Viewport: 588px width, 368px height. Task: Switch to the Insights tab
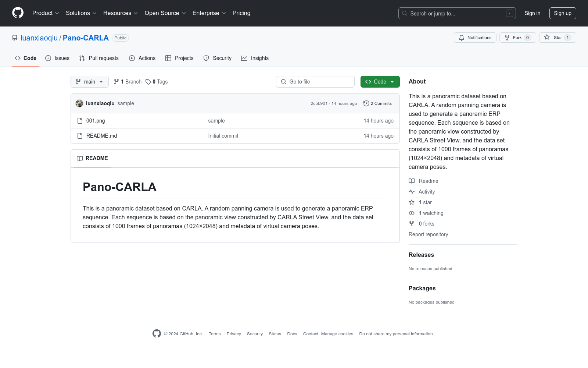click(255, 58)
